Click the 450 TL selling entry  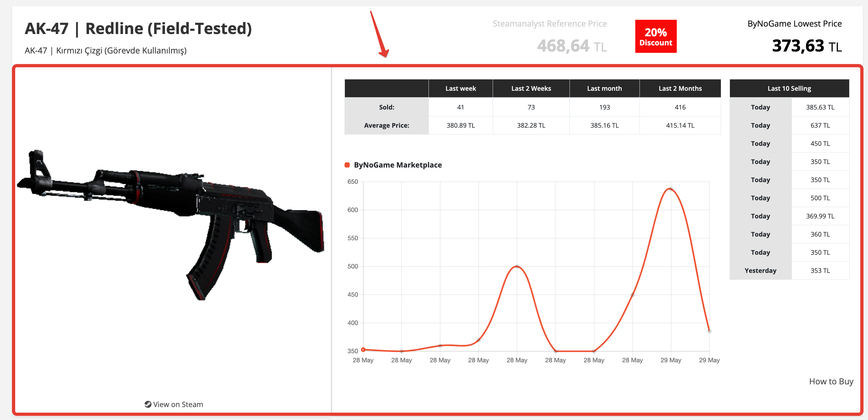pyautogui.click(x=820, y=144)
